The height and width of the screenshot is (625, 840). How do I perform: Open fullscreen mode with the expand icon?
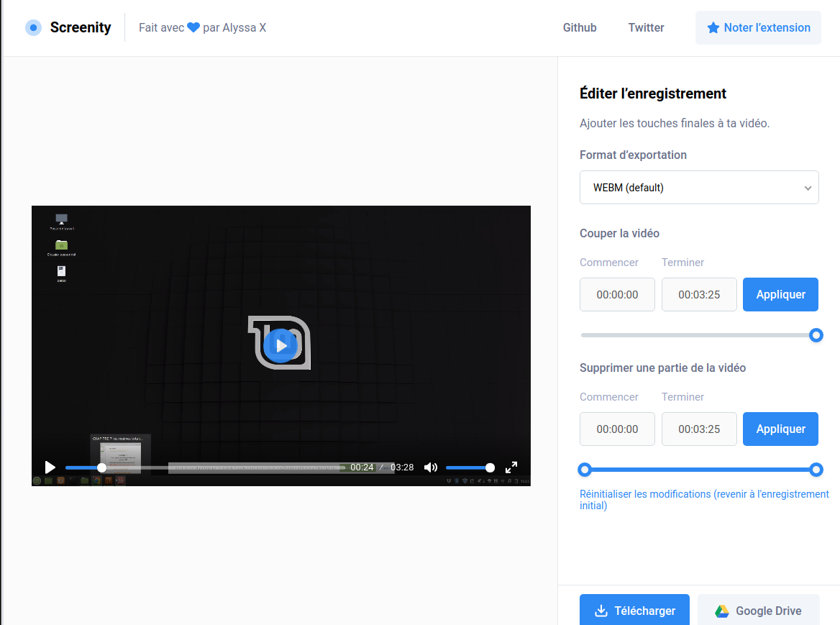click(x=511, y=467)
